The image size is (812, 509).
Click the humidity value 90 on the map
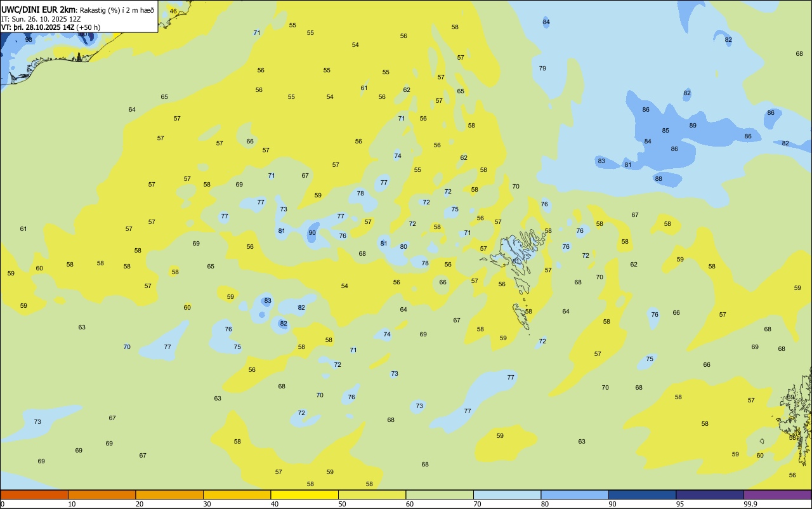click(312, 233)
